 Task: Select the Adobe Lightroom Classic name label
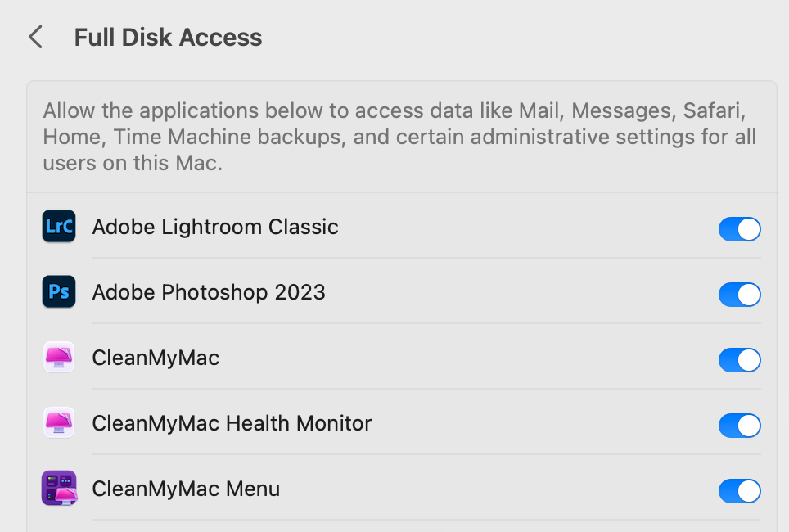[x=215, y=227]
